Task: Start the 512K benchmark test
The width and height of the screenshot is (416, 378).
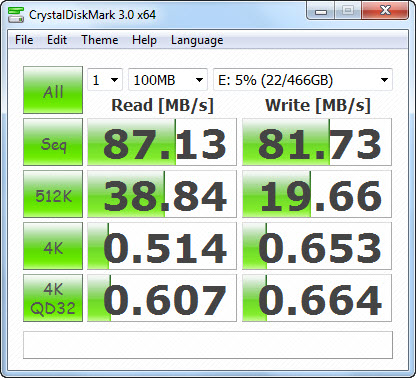Action: 53,194
